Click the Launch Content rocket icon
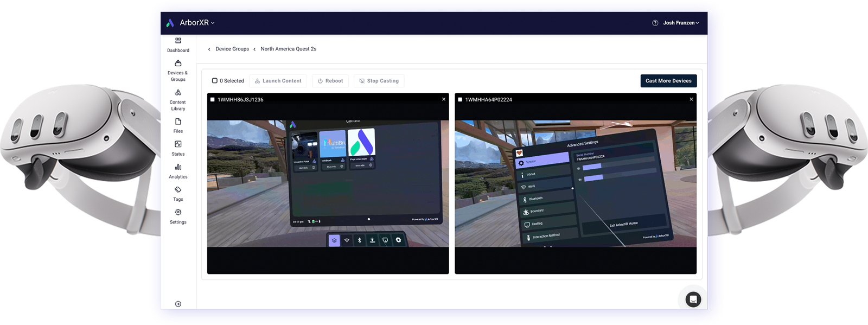 (x=257, y=81)
